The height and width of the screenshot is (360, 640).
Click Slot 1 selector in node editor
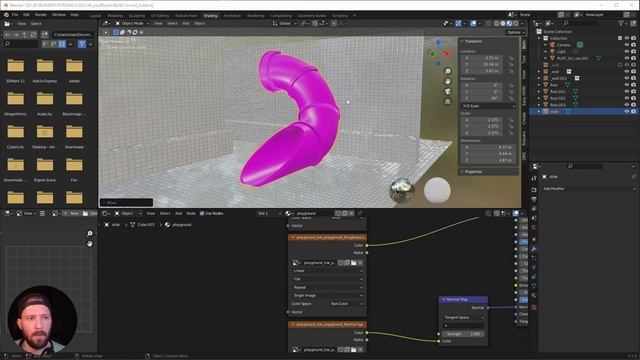[x=269, y=213]
